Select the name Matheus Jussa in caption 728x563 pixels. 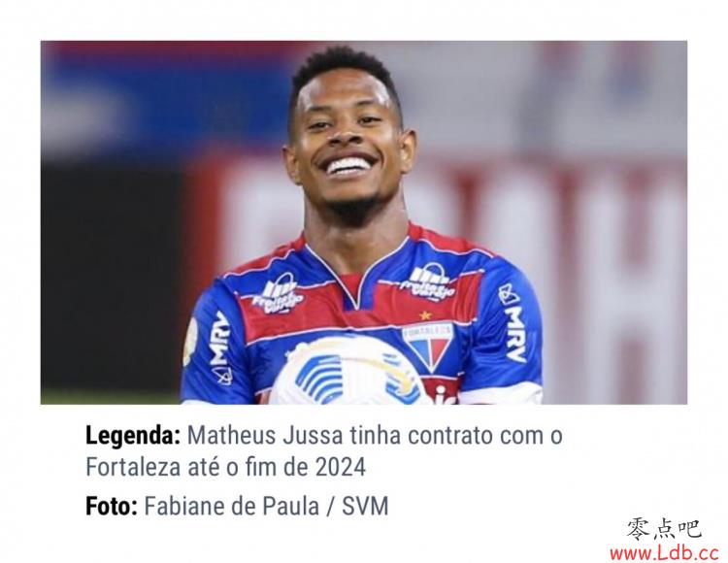coord(265,436)
